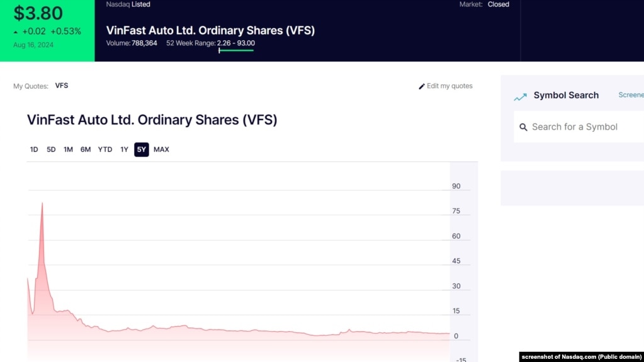
Task: Show the 1Y chart range
Action: pyautogui.click(x=124, y=150)
